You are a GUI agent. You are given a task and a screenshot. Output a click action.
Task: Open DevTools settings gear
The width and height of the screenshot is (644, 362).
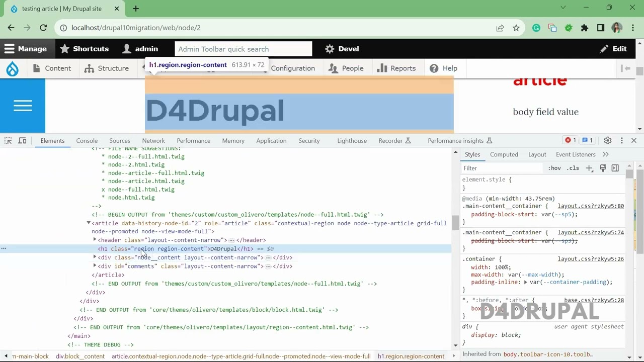pos(608,141)
